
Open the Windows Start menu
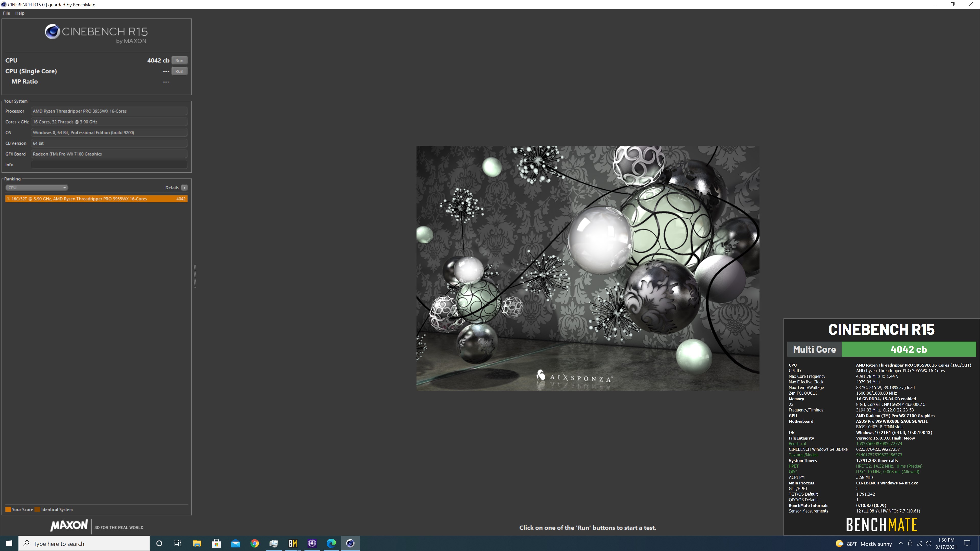(9, 543)
